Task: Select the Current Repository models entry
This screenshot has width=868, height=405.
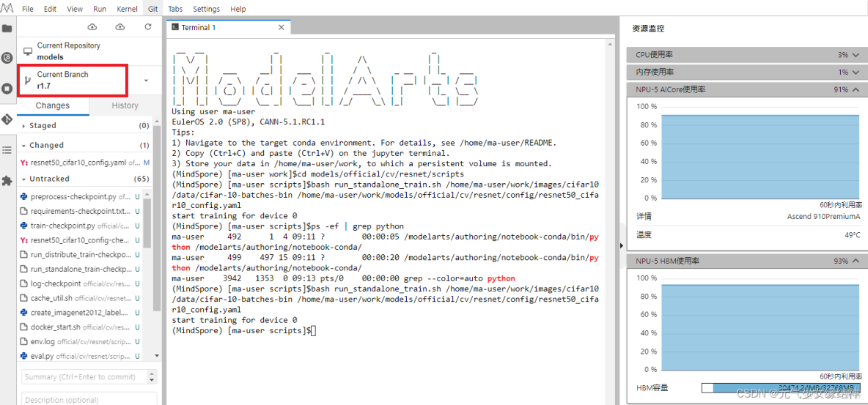Action: click(89, 51)
